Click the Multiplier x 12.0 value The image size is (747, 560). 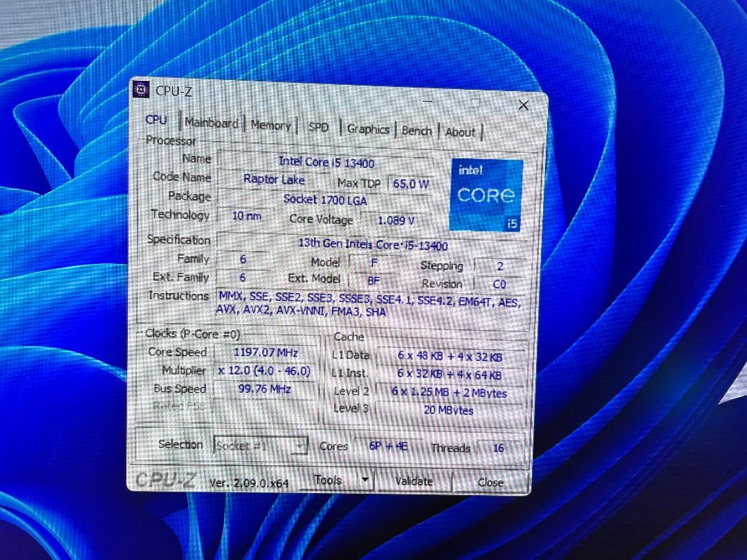point(265,371)
